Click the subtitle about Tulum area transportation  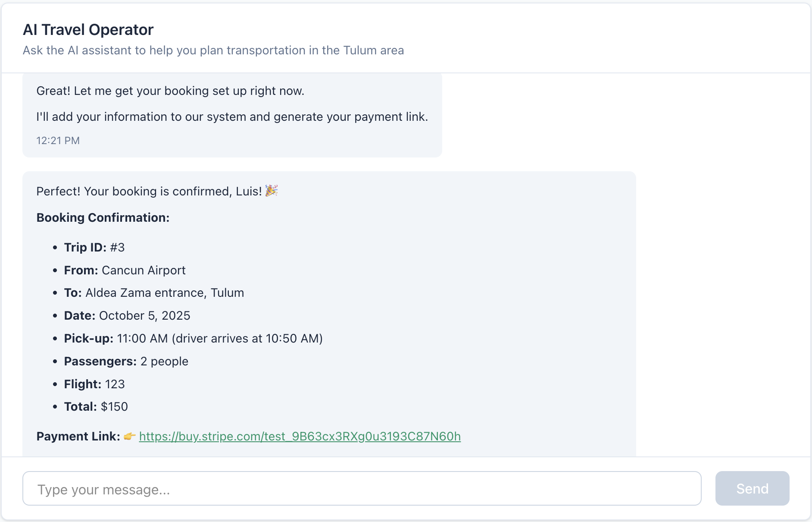tap(213, 50)
